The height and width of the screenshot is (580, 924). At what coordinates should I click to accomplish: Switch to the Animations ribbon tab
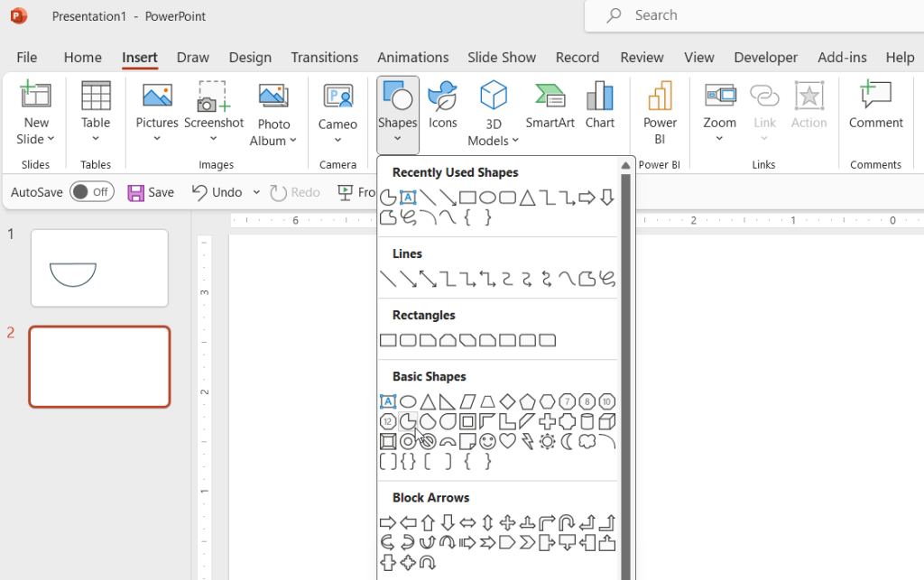[412, 57]
